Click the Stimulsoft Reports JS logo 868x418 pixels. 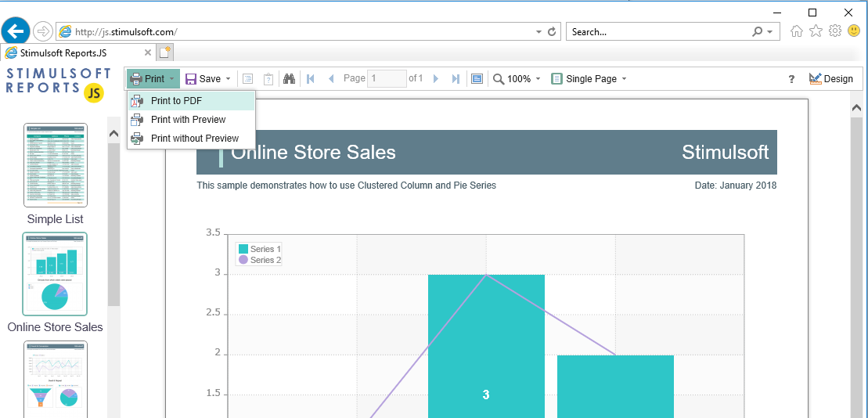tap(58, 85)
